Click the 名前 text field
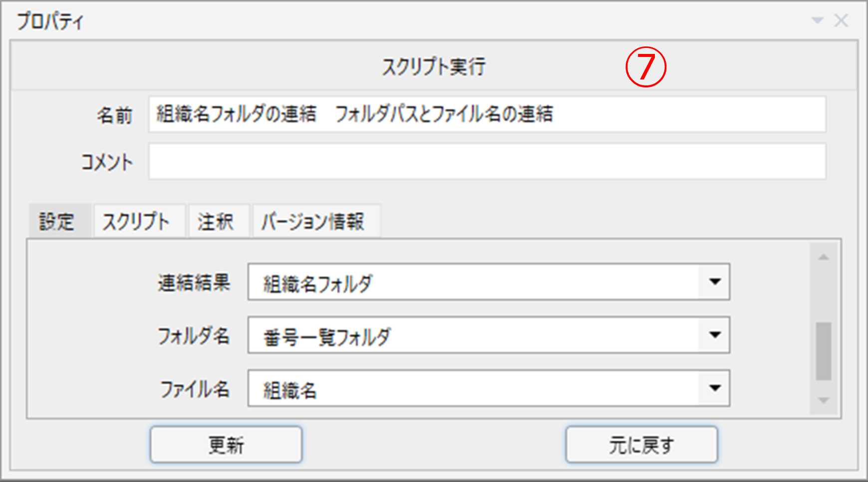868x482 pixels. pos(487,114)
